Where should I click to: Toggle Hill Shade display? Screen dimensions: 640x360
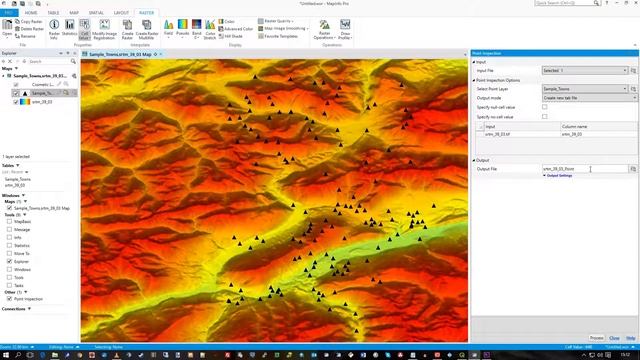point(231,36)
